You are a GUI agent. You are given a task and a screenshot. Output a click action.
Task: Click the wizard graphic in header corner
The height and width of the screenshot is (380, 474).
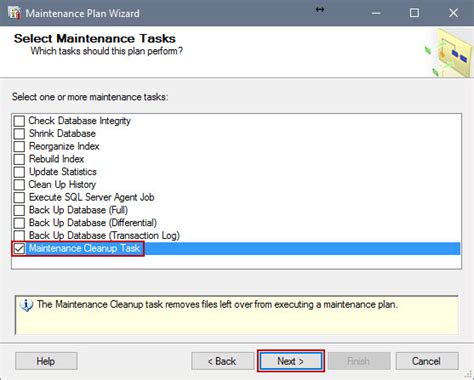449,53
